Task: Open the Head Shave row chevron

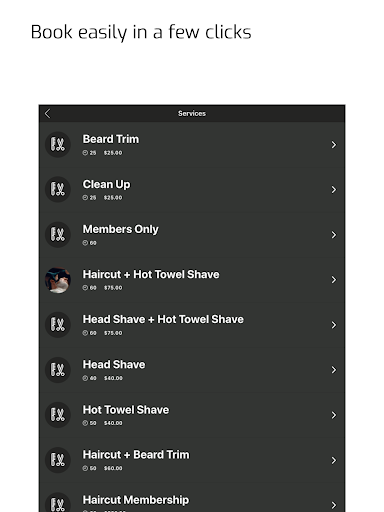Action: [333, 370]
